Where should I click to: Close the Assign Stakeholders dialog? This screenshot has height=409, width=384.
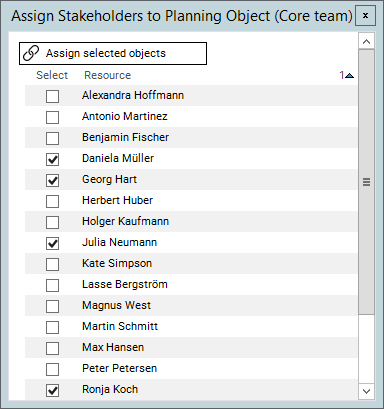365,16
